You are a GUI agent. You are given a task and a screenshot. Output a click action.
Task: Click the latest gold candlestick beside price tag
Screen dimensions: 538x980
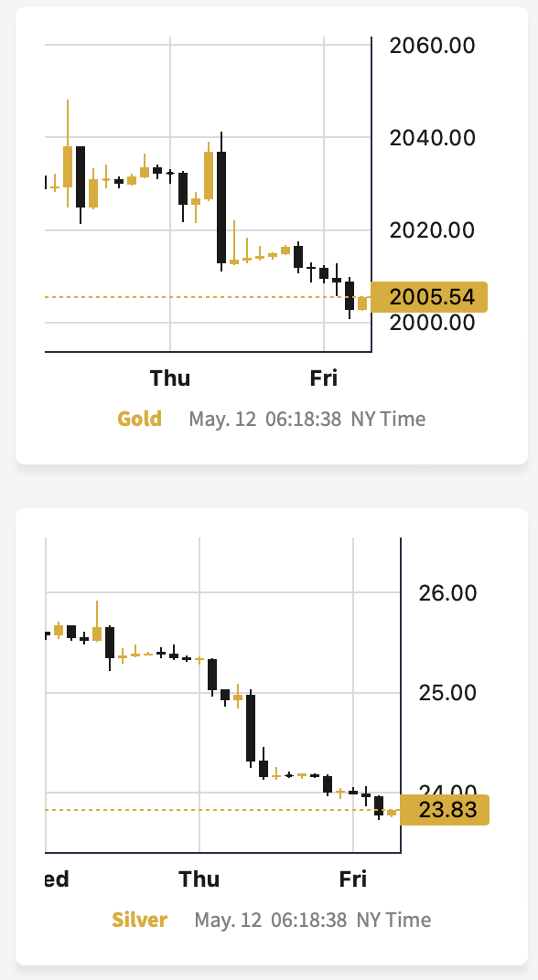[362, 304]
